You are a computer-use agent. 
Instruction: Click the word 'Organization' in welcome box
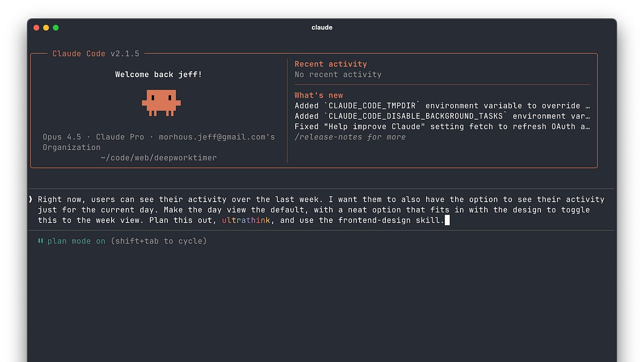(72, 147)
